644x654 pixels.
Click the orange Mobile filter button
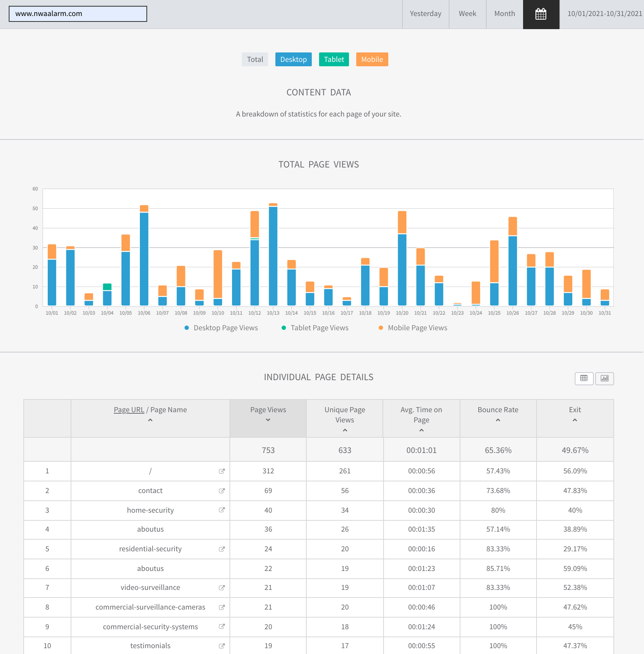pos(372,59)
